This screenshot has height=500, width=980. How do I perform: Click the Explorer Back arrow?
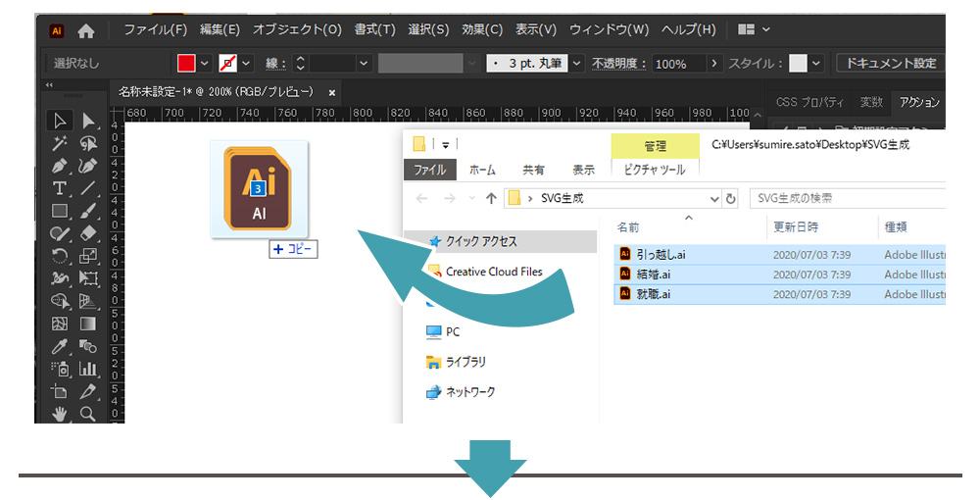(x=421, y=199)
